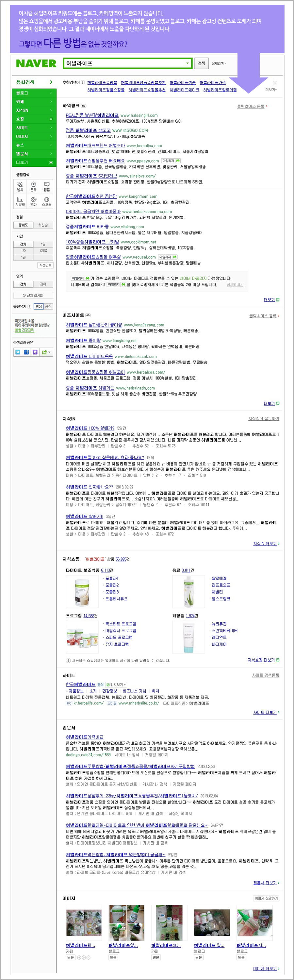Expand 더보기 in the 추천검색어 bar
Viewport: 294px width, 980px height.
click(271, 90)
